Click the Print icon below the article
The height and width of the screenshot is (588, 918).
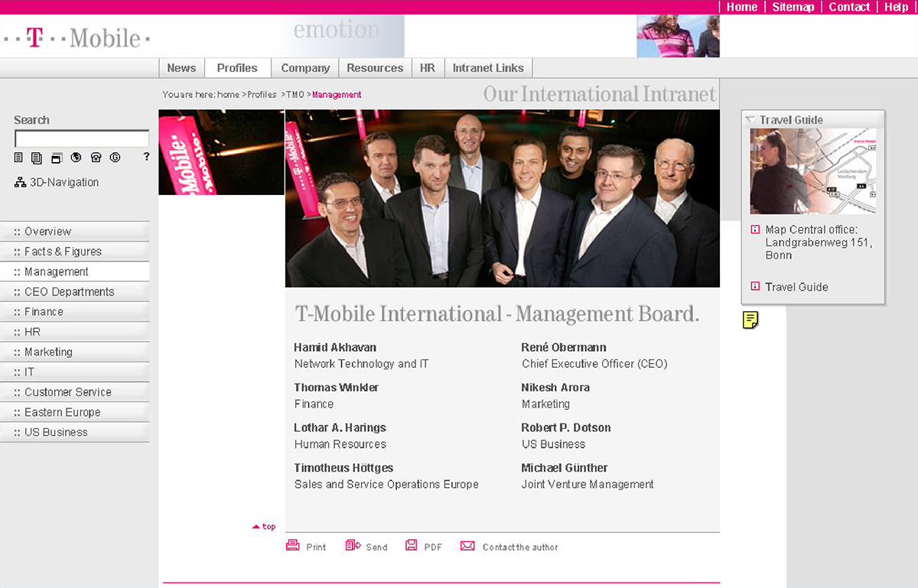pyautogui.click(x=292, y=546)
